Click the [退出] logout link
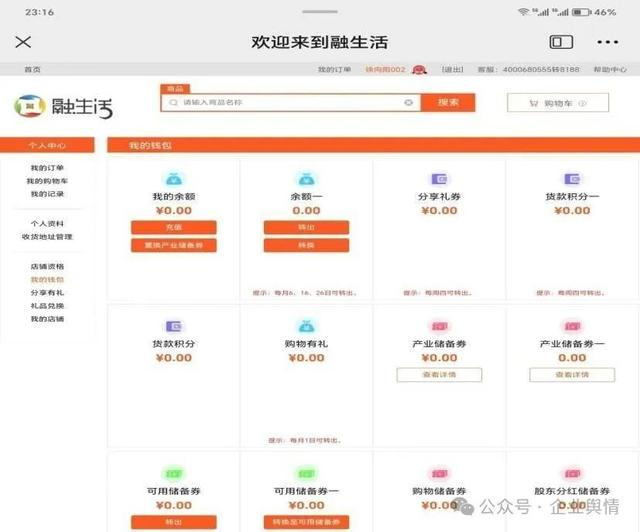The image size is (640, 532). 453,69
